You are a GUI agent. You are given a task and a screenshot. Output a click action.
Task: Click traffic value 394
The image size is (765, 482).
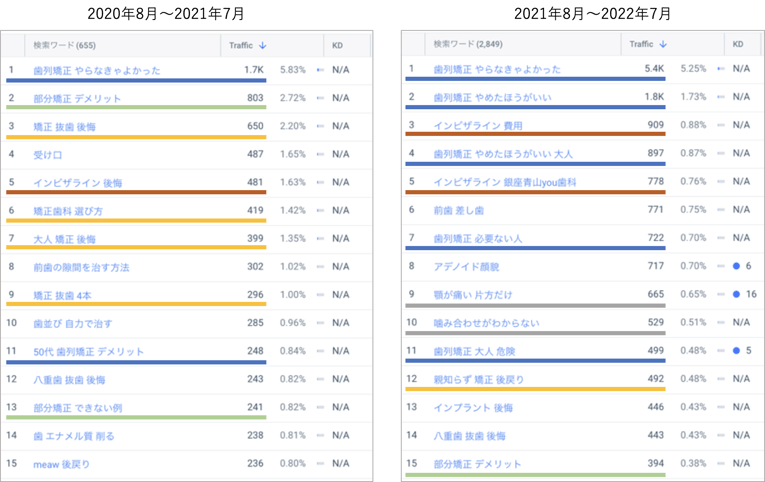[x=656, y=463]
